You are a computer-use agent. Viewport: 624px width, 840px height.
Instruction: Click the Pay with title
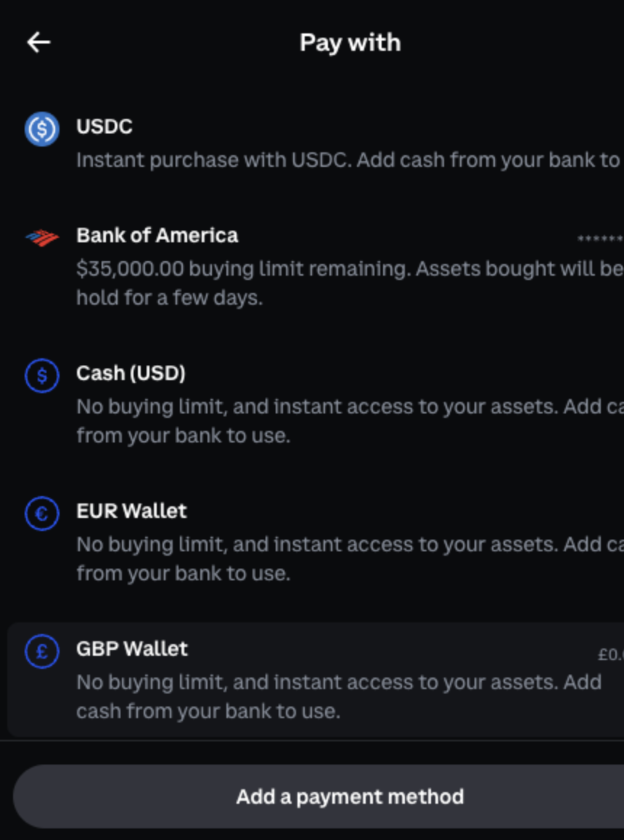click(x=350, y=43)
